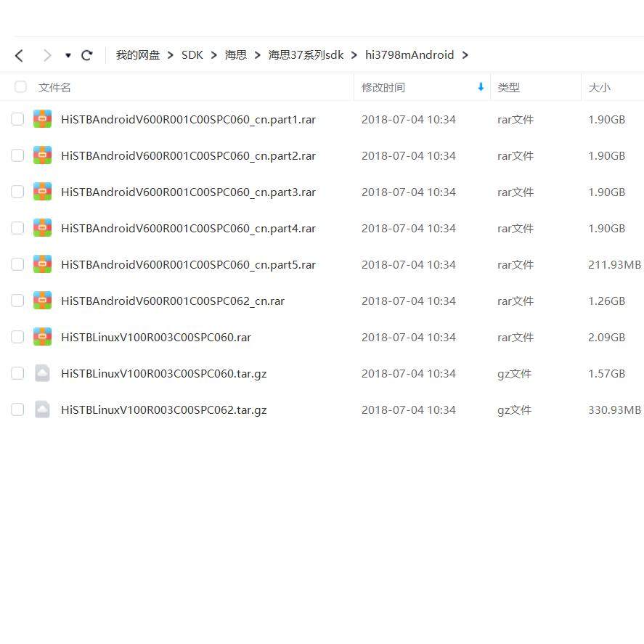This screenshot has width=644, height=644.
Task: Refresh the folder listing
Action: click(86, 55)
